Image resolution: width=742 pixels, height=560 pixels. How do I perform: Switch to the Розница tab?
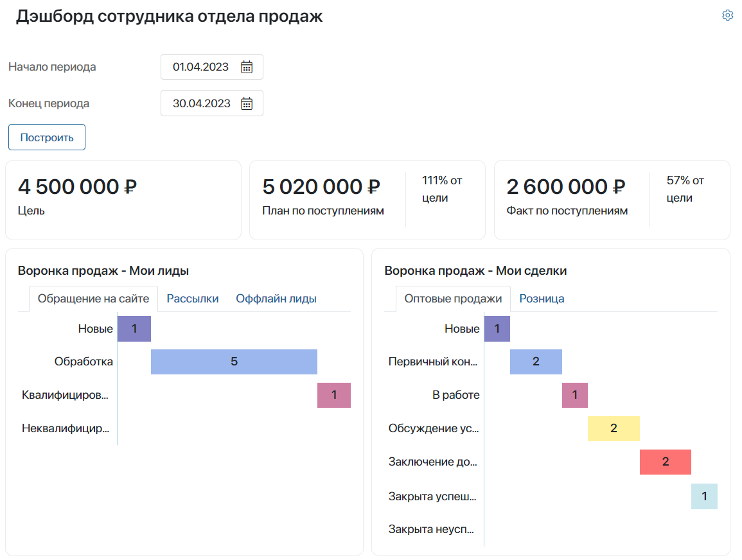(542, 298)
